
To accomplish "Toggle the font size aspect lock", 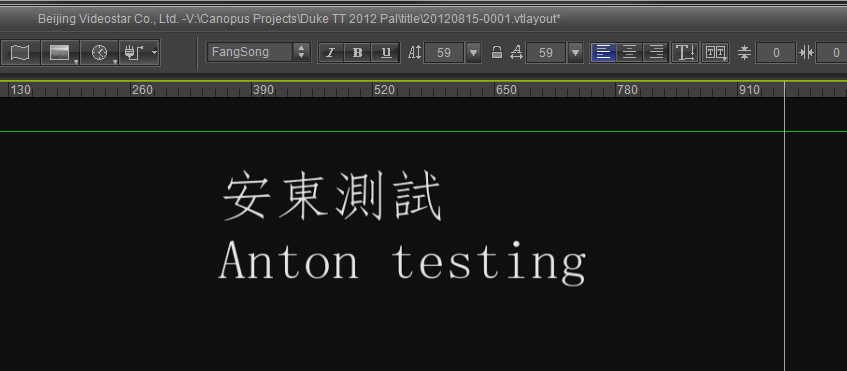I will [x=497, y=52].
